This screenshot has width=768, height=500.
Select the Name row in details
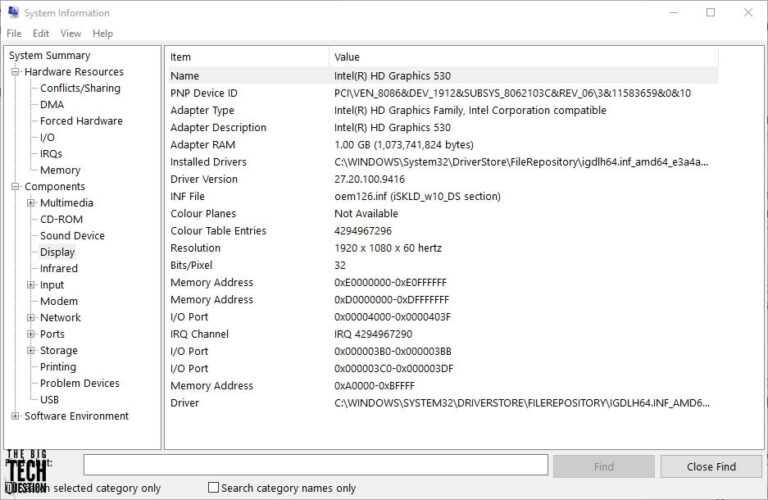tap(442, 76)
